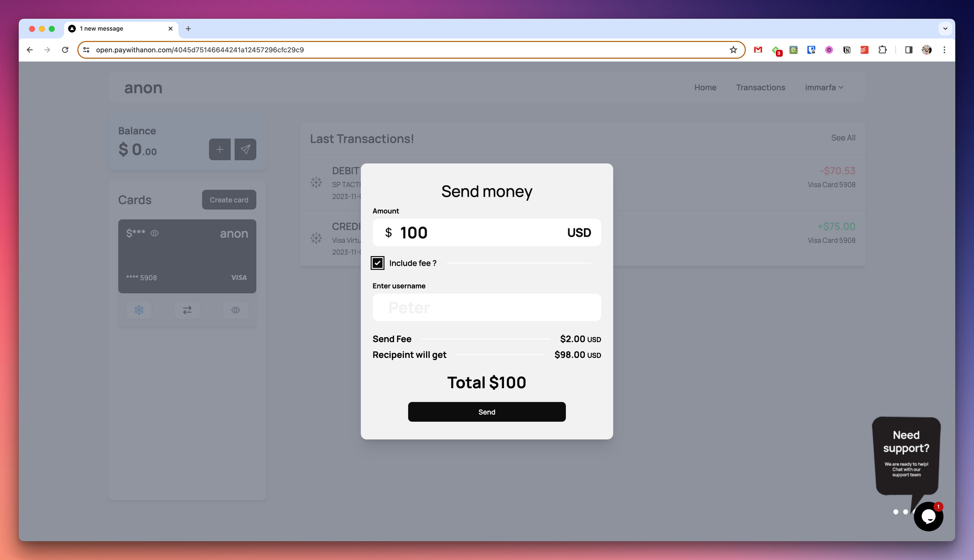This screenshot has width=974, height=560.
Task: Open the support chat bubble icon
Action: pos(928,517)
